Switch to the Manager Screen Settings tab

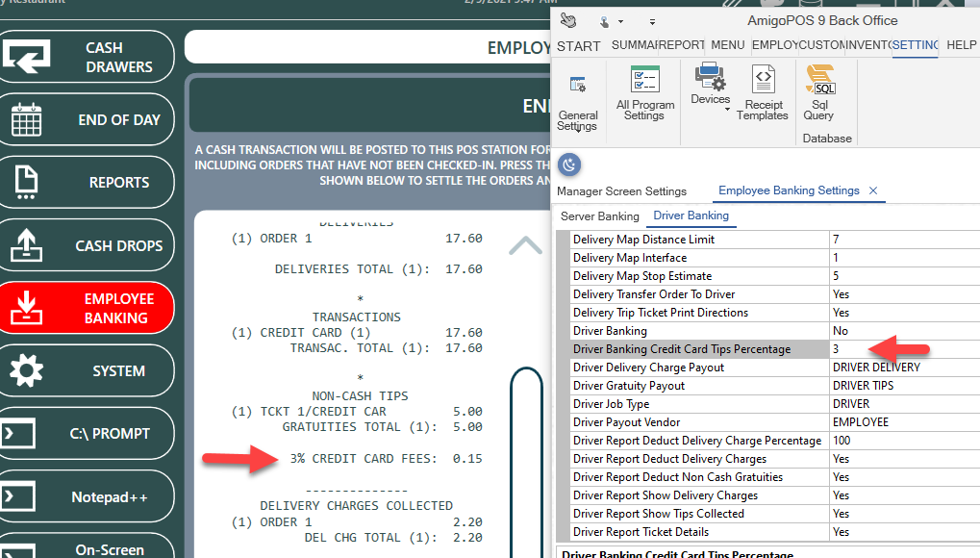click(x=621, y=190)
